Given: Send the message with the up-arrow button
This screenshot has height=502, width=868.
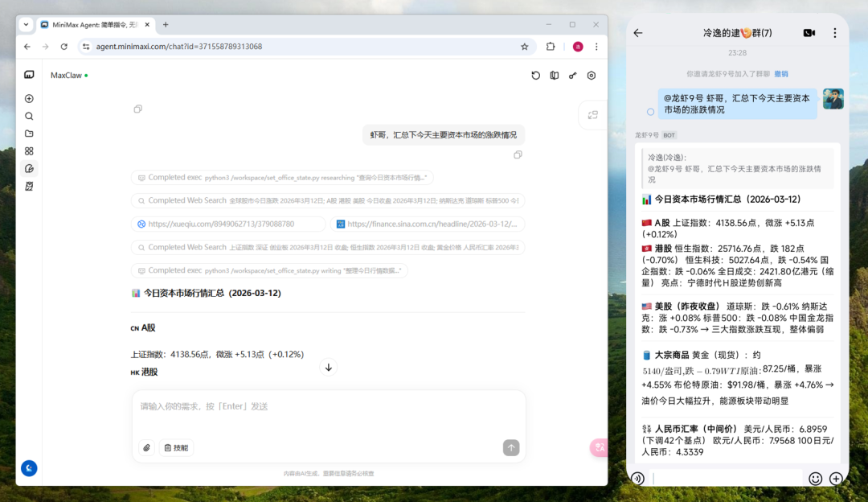Looking at the screenshot, I should pos(511,448).
